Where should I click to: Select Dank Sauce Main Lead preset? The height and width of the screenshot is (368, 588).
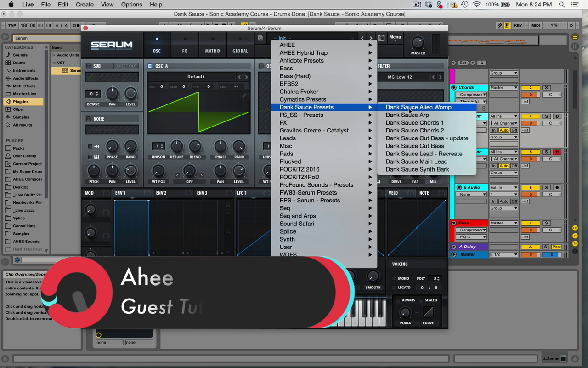(x=416, y=161)
